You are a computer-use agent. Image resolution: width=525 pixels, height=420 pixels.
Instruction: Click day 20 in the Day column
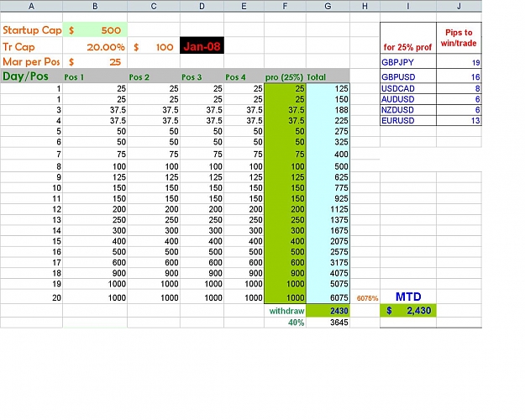[x=31, y=297]
